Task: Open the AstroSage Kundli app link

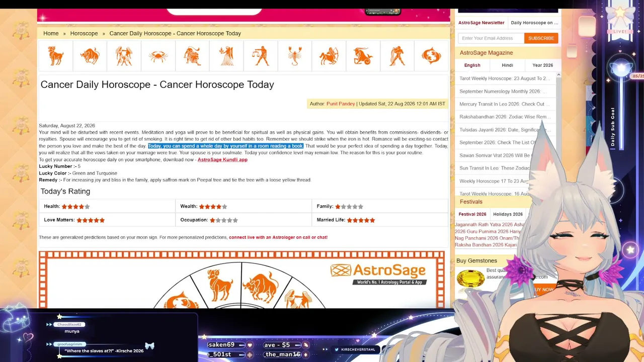Action: 222,159
